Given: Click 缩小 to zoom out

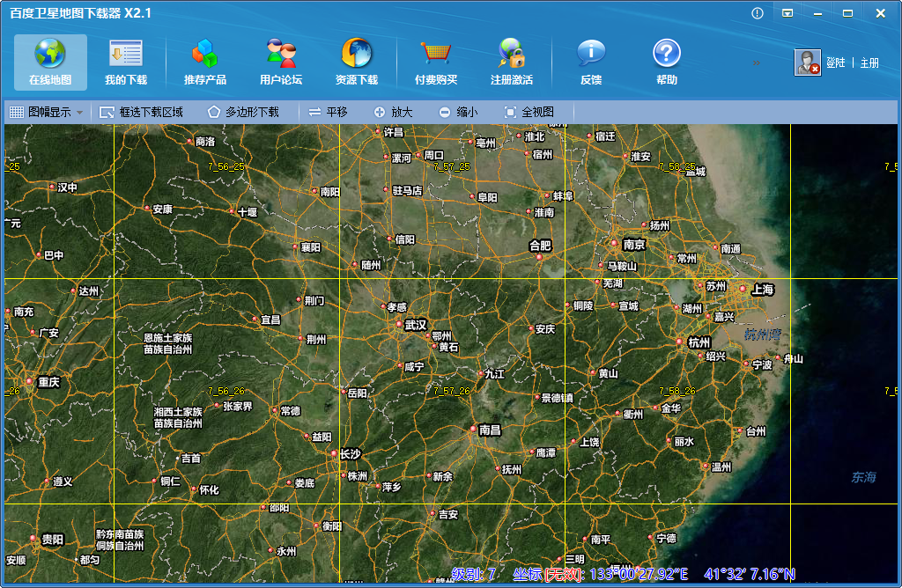Looking at the screenshot, I should pyautogui.click(x=458, y=113).
